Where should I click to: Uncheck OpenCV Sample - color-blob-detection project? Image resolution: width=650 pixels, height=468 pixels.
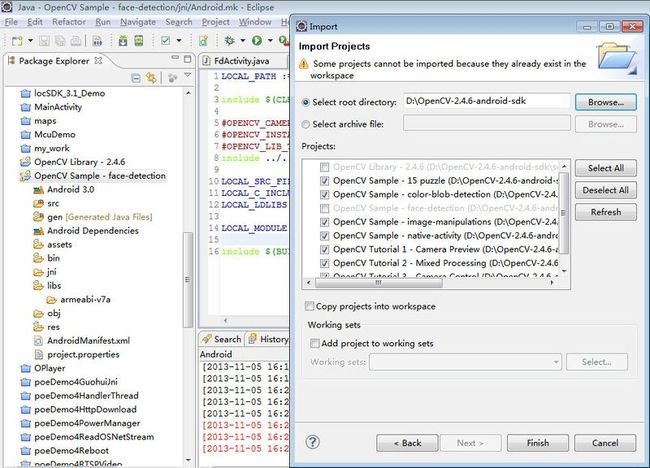[x=325, y=195]
